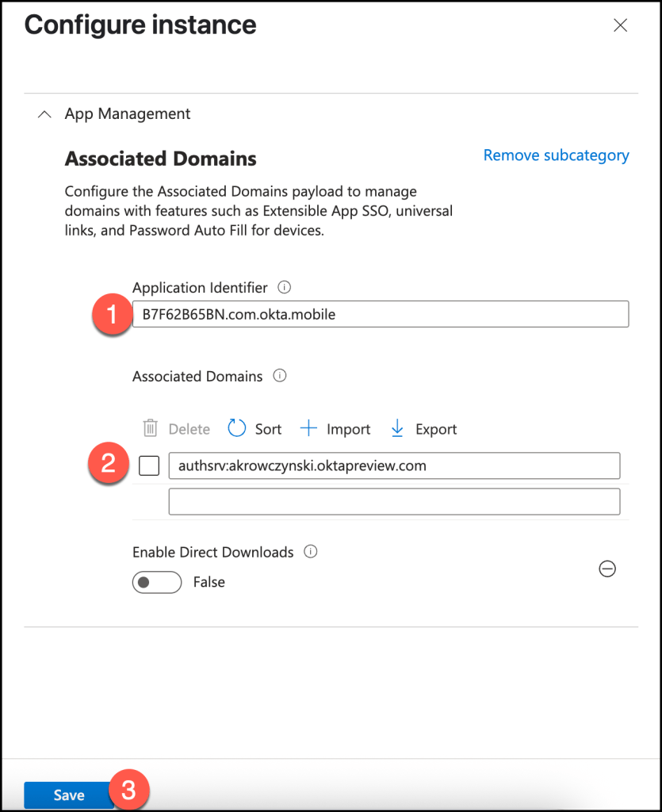This screenshot has width=662, height=812.
Task: Click the circled minus remove icon
Action: pyautogui.click(x=607, y=569)
